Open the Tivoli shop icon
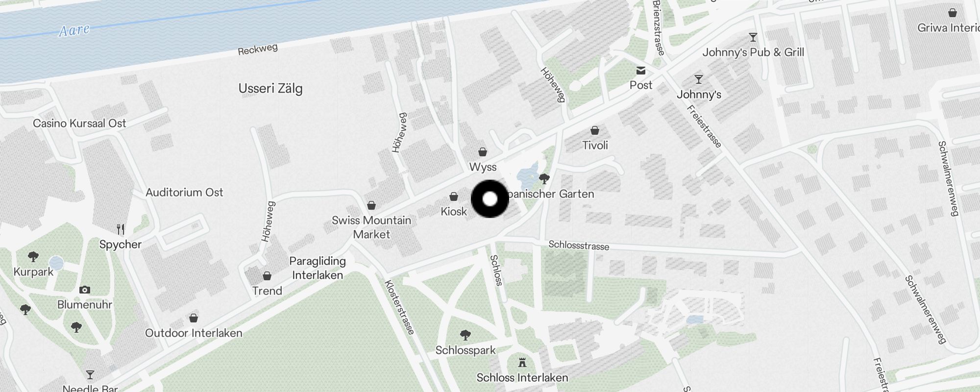 coord(595,130)
